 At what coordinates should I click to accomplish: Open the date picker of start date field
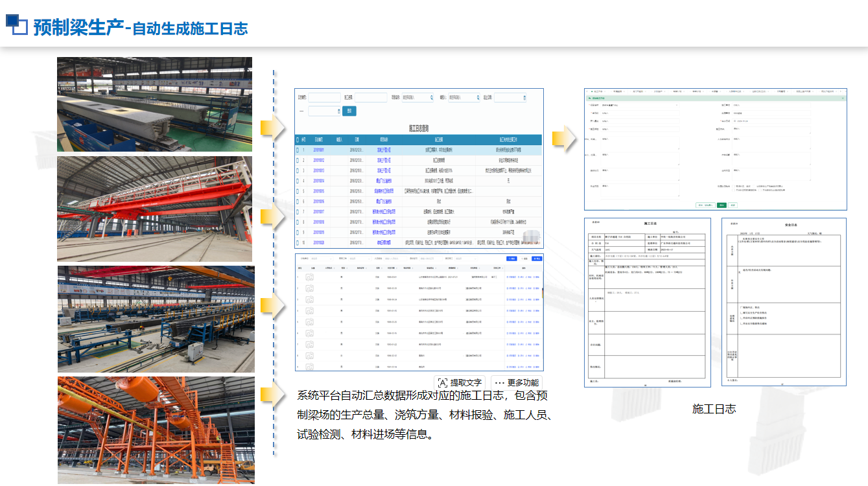point(524,97)
